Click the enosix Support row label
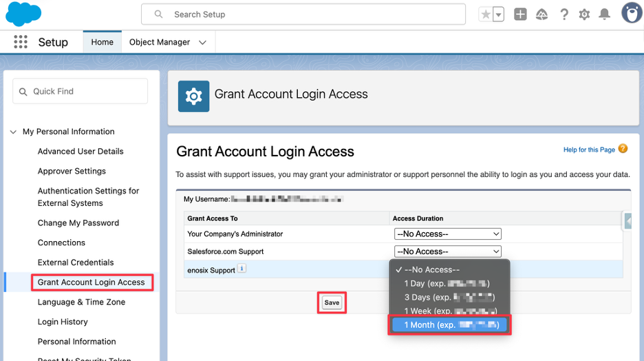 (x=211, y=270)
